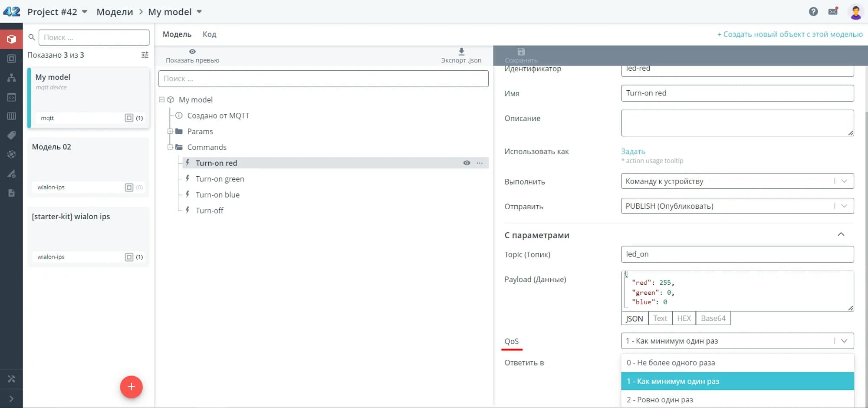Image resolution: width=868 pixels, height=408 pixels.
Task: Click create new object with this model
Action: tap(789, 34)
